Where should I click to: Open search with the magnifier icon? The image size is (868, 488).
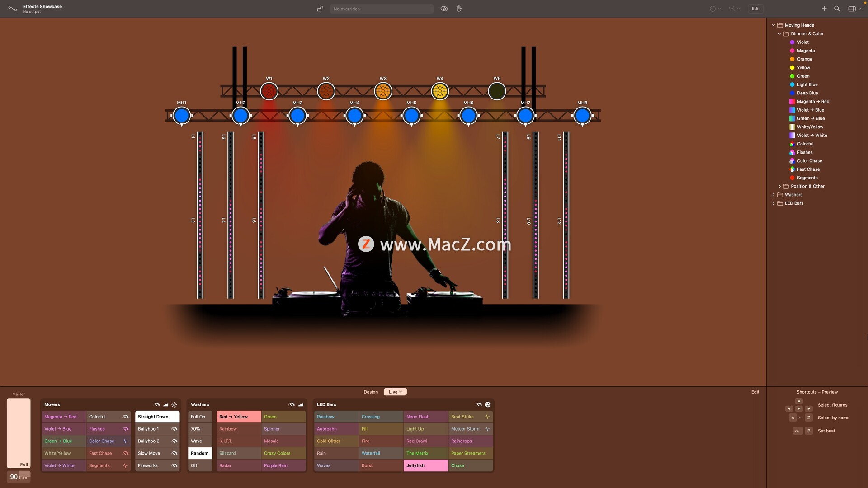(837, 9)
